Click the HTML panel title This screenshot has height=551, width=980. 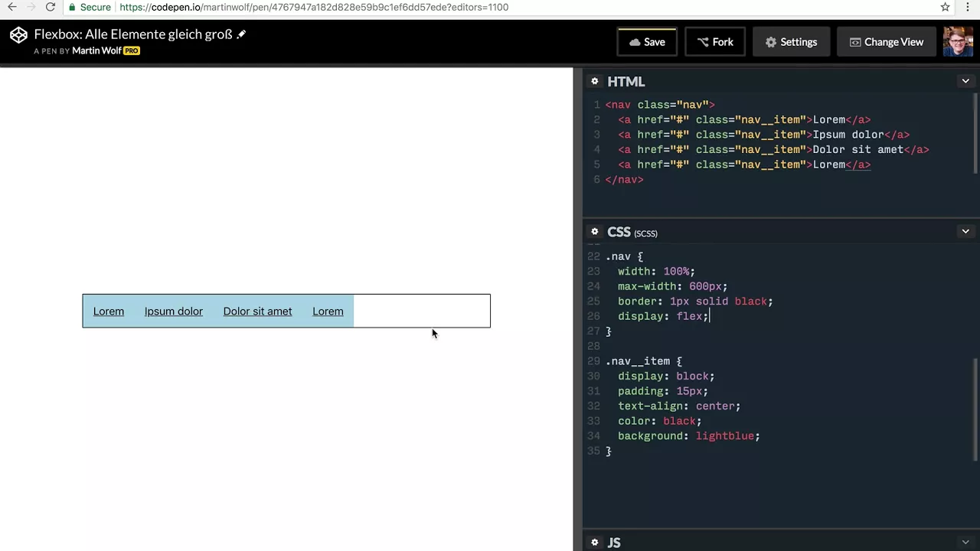pos(626,81)
